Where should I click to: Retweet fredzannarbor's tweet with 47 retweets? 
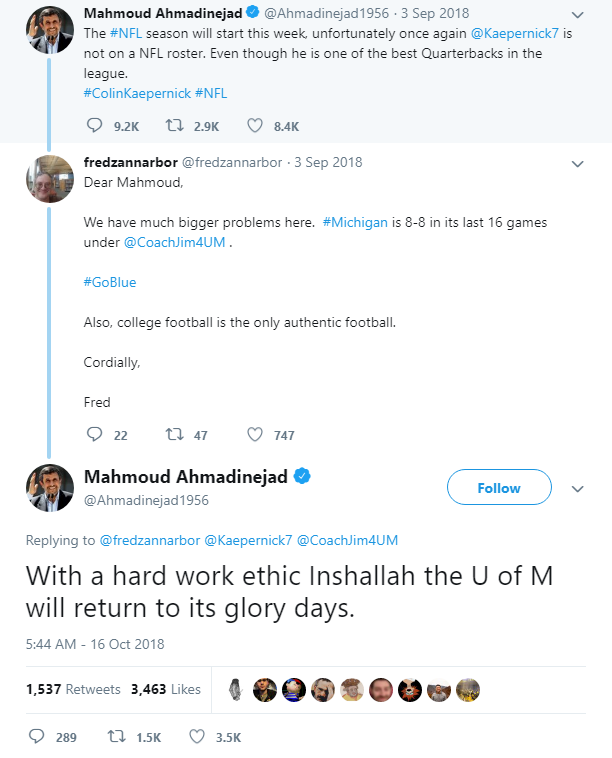[x=175, y=435]
